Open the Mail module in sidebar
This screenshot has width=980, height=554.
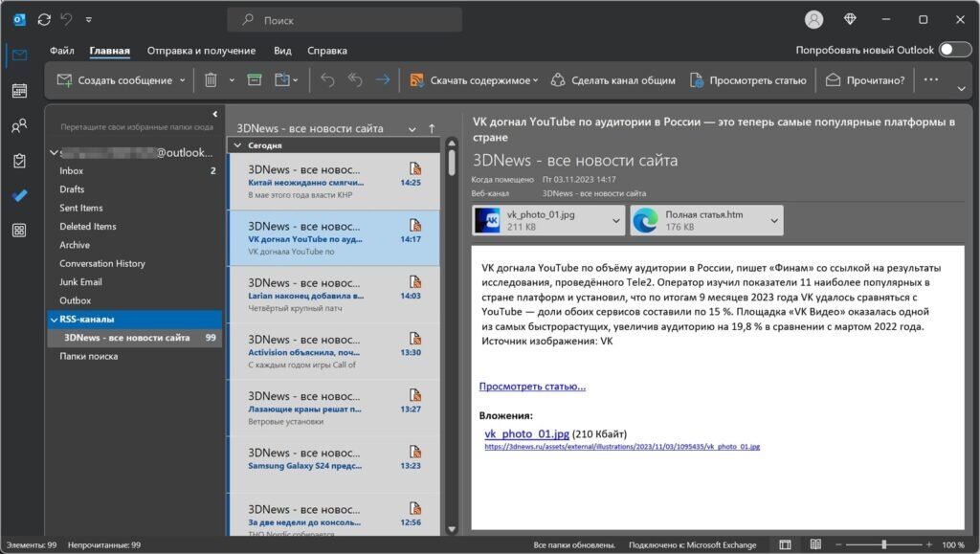[x=19, y=55]
